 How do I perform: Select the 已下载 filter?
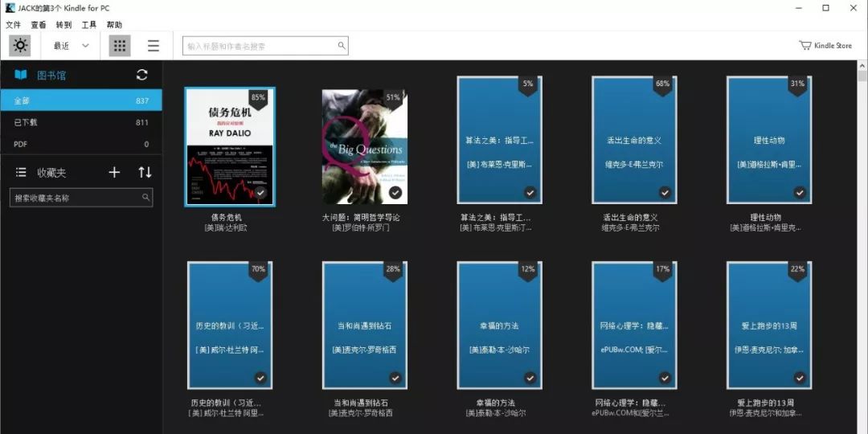coord(81,122)
